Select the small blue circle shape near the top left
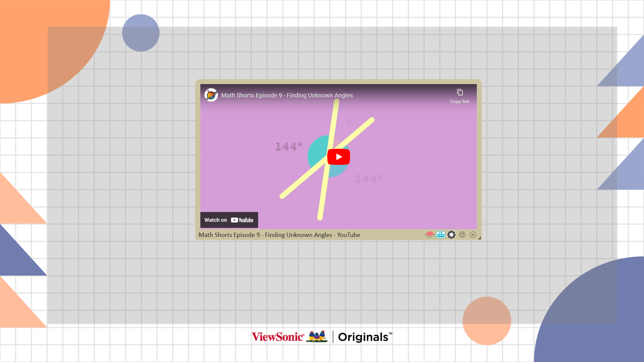The height and width of the screenshot is (362, 644). pyautogui.click(x=141, y=33)
